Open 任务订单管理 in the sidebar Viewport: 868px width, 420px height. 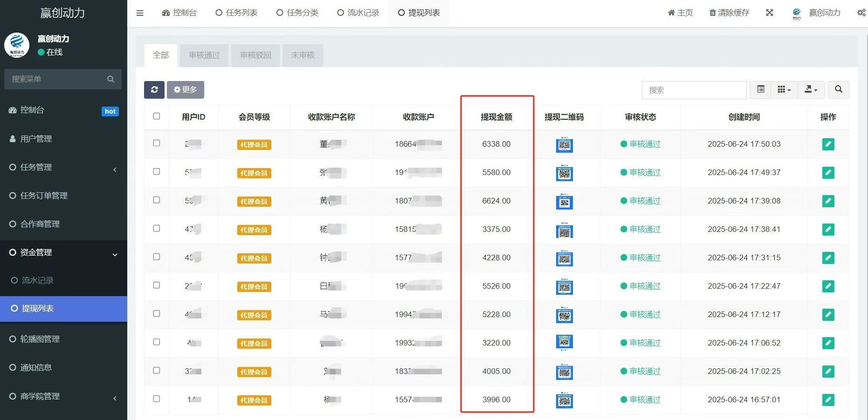(x=63, y=196)
